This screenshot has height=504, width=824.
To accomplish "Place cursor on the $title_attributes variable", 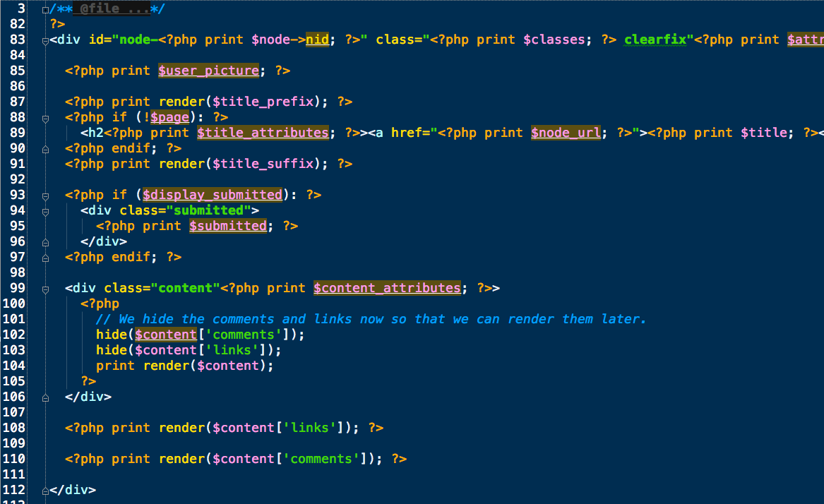I will click(263, 133).
